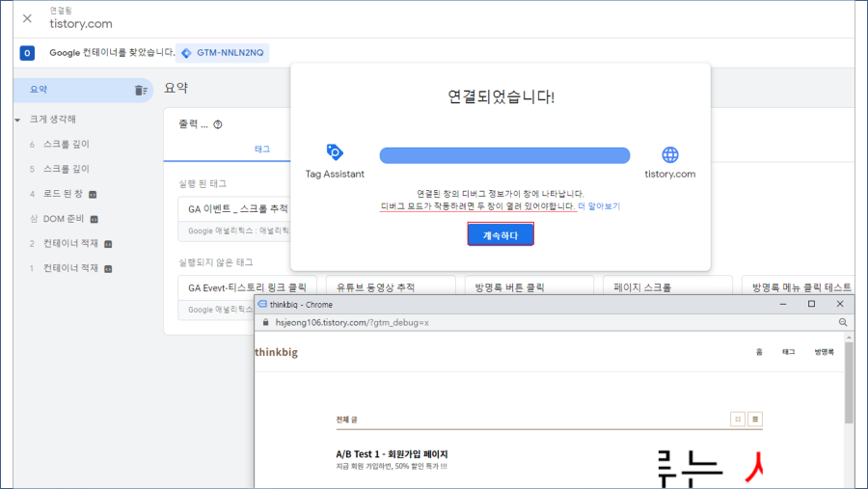The image size is (868, 489).
Task: Click the thinkbig Chrome window title icon
Action: pyautogui.click(x=262, y=304)
